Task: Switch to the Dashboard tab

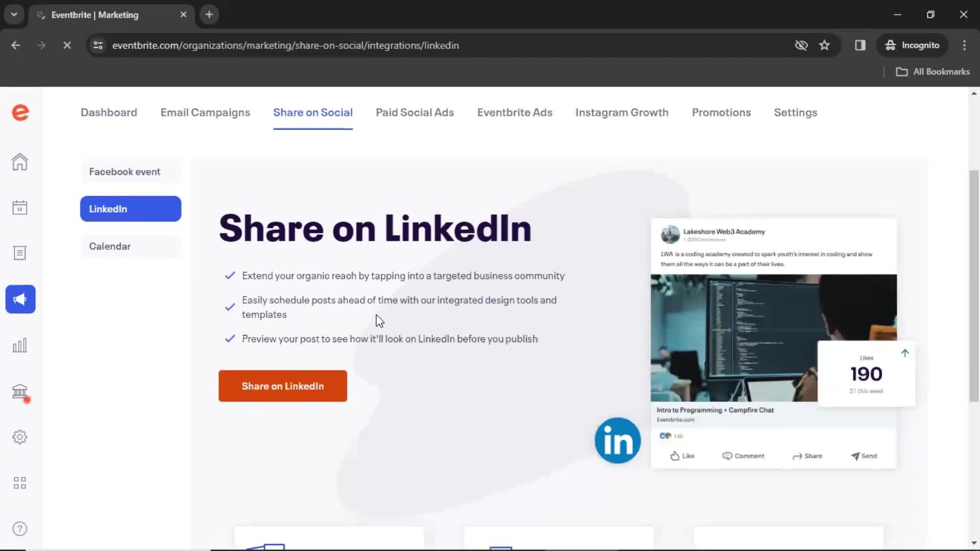Action: [x=109, y=112]
